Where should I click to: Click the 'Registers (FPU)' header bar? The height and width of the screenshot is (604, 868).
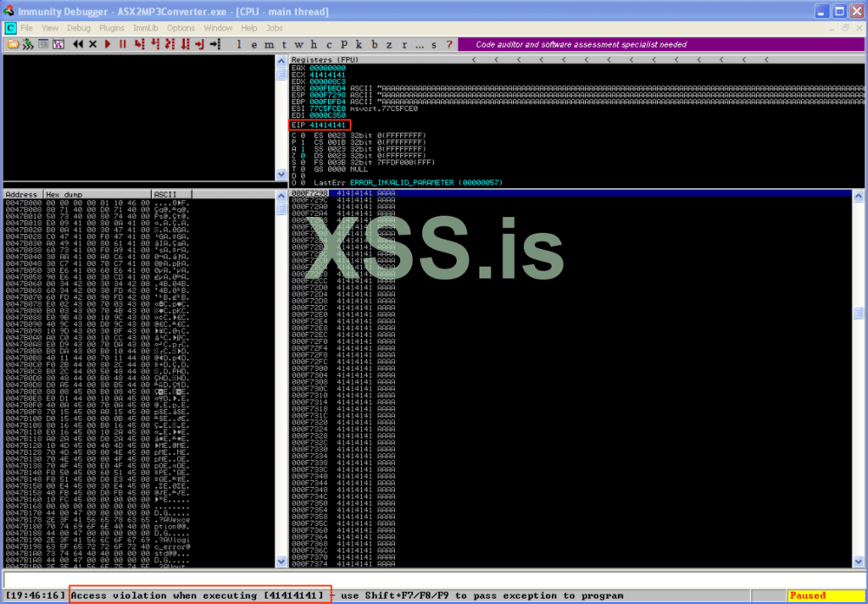click(x=576, y=59)
